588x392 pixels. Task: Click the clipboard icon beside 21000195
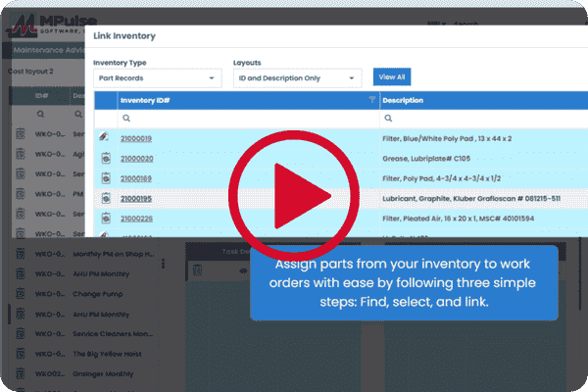tap(106, 198)
